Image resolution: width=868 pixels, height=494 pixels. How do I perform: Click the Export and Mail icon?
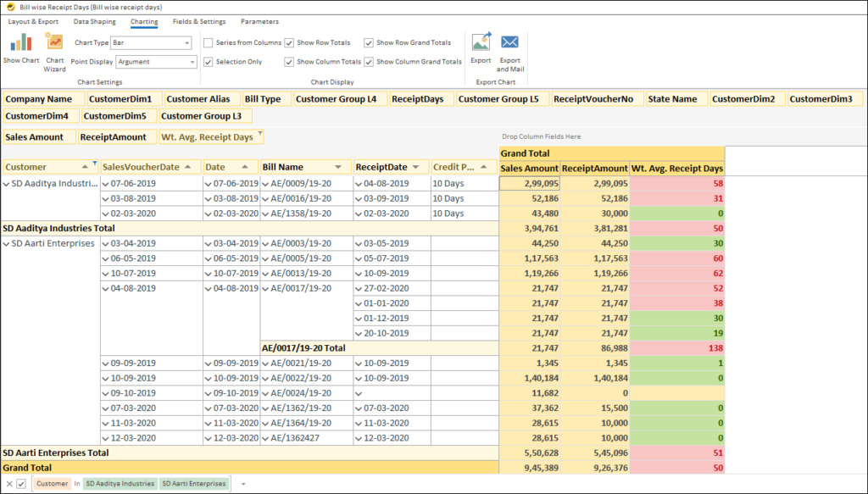(x=510, y=44)
